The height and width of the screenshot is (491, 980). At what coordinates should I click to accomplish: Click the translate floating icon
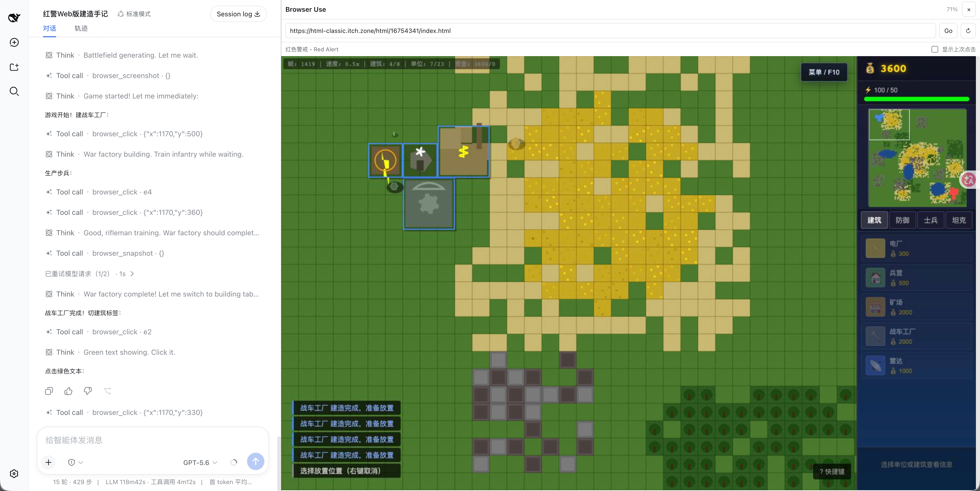(969, 180)
